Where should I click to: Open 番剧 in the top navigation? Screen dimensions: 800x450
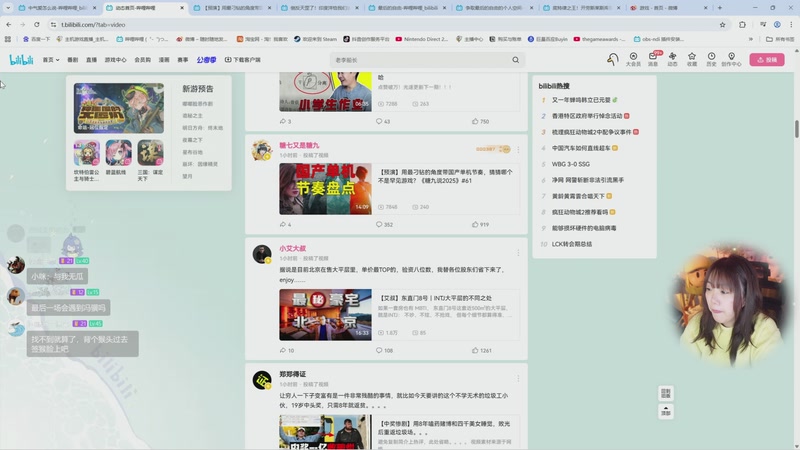pos(72,60)
